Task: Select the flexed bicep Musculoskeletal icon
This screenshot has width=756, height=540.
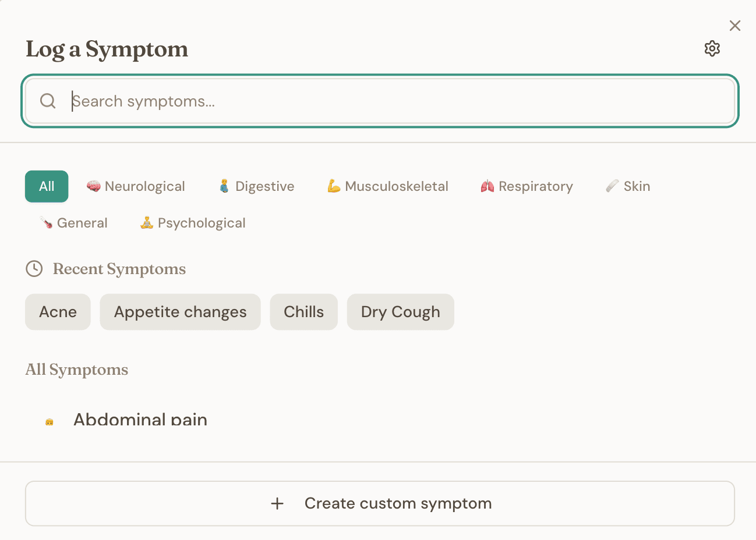Action: (334, 186)
